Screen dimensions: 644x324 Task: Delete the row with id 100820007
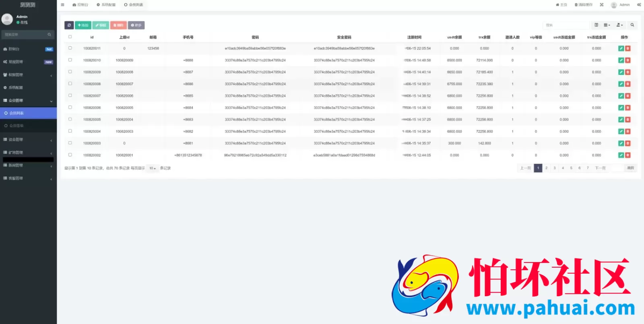click(x=628, y=96)
